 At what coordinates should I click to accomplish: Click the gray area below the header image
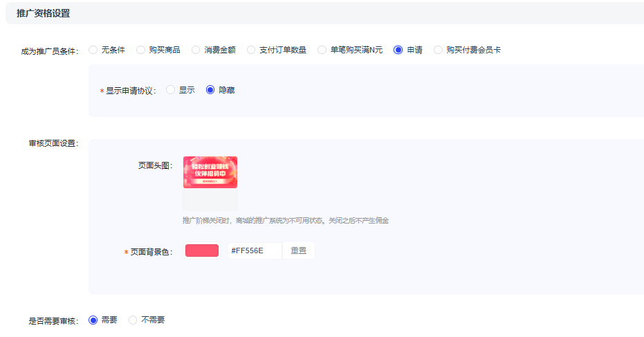pos(210,200)
